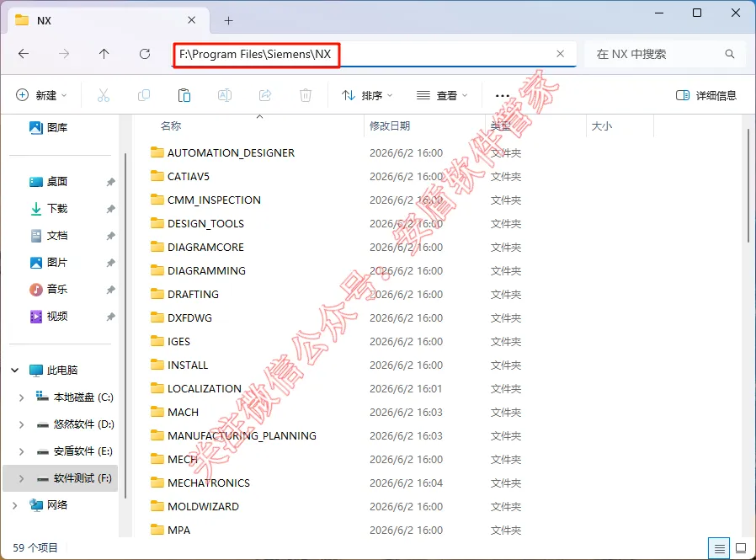Screen dimensions: 756x560
Task: Close the NX tab
Action: 191,20
